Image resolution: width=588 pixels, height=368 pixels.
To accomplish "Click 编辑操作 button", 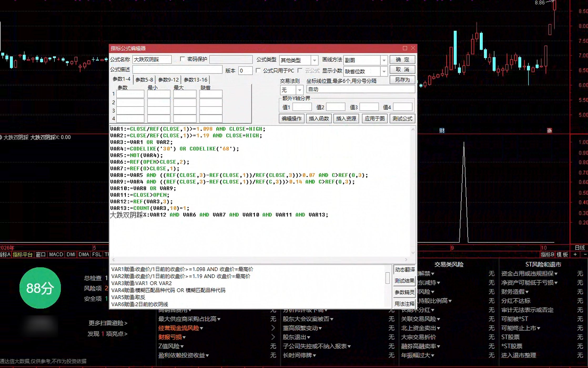I will tap(291, 119).
